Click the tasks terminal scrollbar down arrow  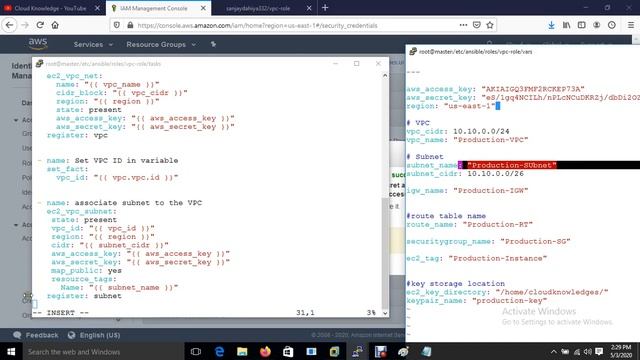385,313
